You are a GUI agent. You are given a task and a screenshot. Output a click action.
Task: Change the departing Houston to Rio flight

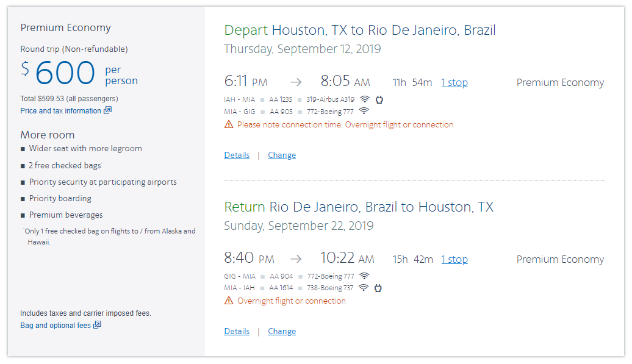click(282, 155)
